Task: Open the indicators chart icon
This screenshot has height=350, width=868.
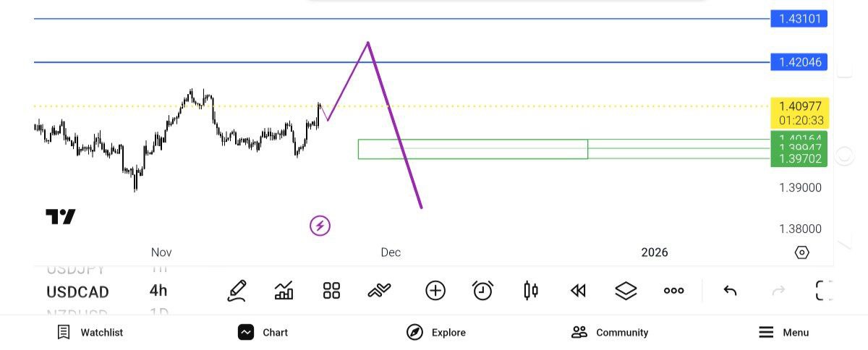Action: pos(284,291)
